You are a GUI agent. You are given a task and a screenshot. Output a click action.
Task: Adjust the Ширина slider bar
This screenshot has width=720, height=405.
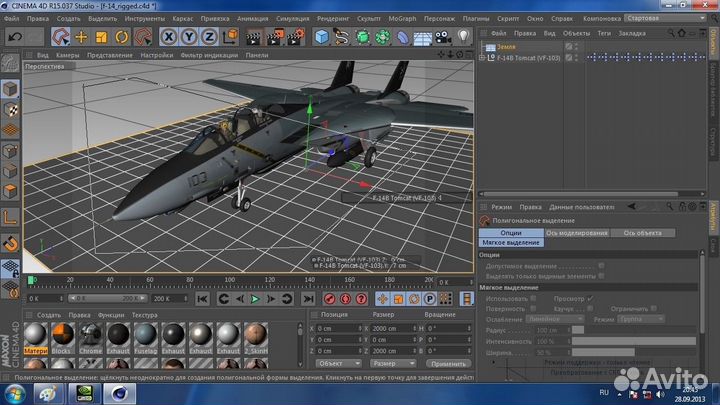pyautogui.click(x=634, y=352)
